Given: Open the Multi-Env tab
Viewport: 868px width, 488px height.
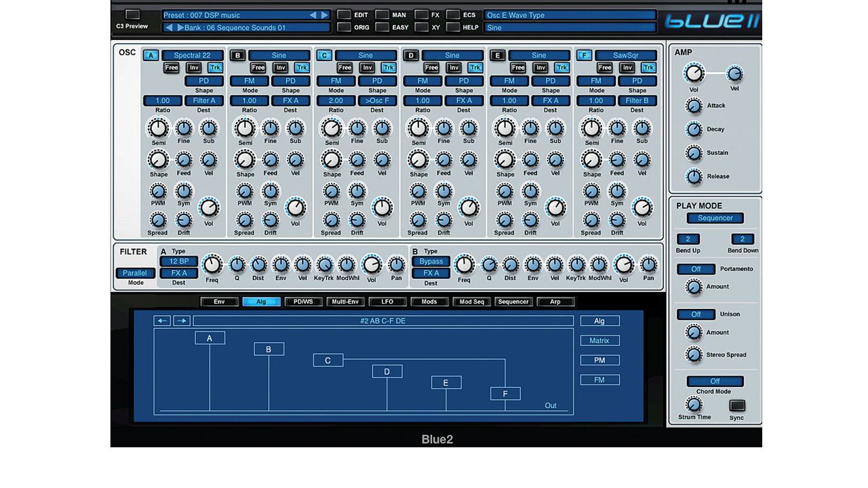Looking at the screenshot, I should (345, 302).
